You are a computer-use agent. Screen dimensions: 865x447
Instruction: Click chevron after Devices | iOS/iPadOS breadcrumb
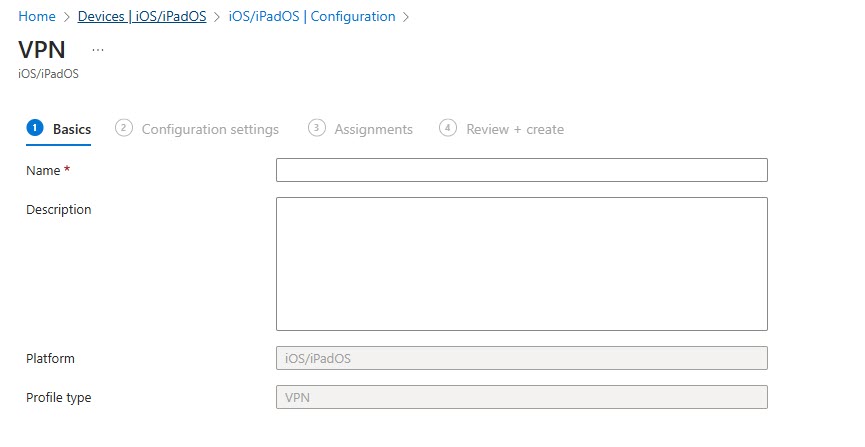tap(217, 17)
